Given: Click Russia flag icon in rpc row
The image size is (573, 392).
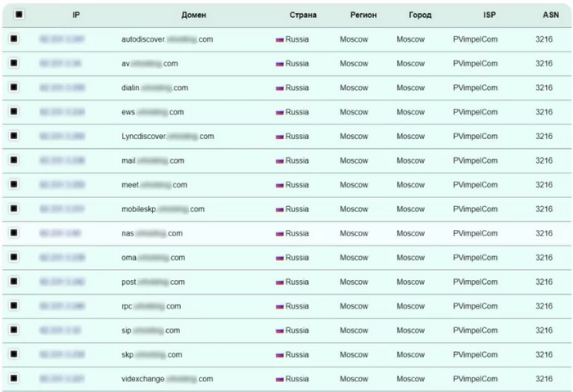Looking at the screenshot, I should pyautogui.click(x=279, y=306).
